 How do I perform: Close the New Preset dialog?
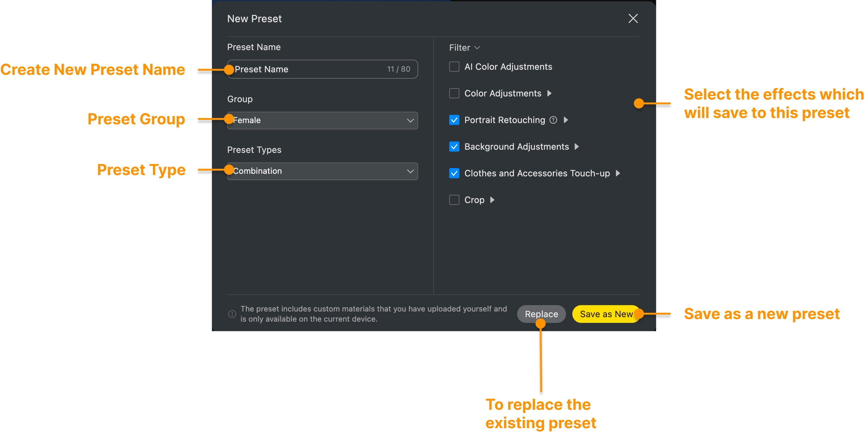coord(633,18)
